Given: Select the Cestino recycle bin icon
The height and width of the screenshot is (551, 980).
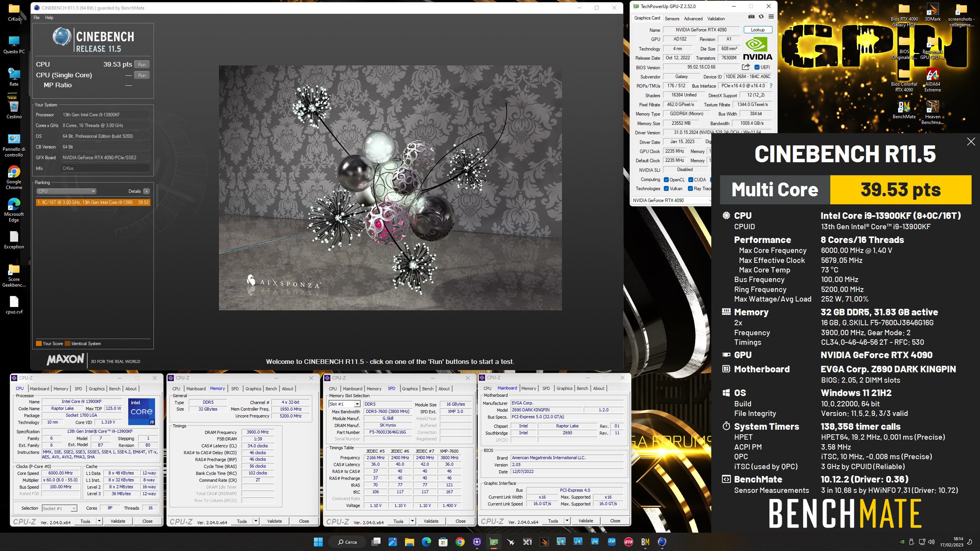Looking at the screenshot, I should [x=14, y=109].
